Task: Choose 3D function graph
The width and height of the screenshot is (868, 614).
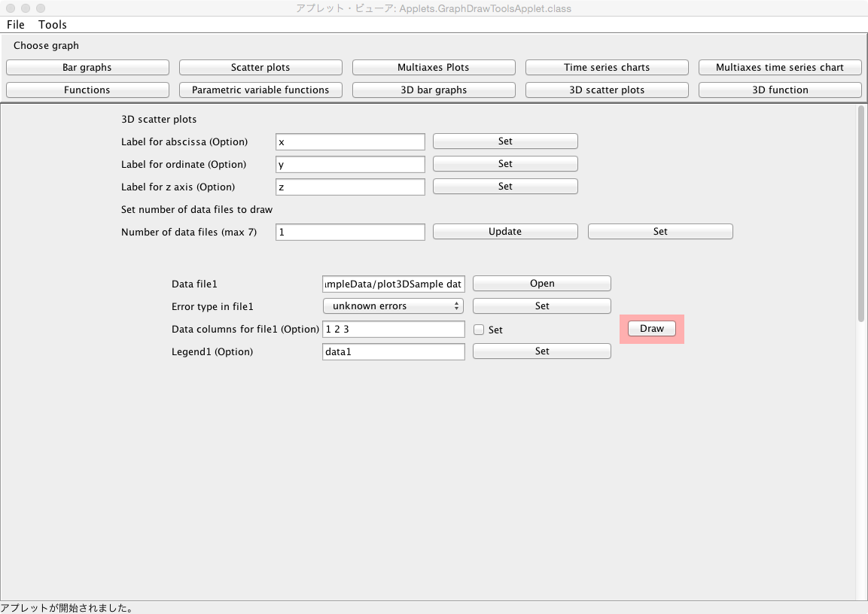Action: click(x=780, y=90)
